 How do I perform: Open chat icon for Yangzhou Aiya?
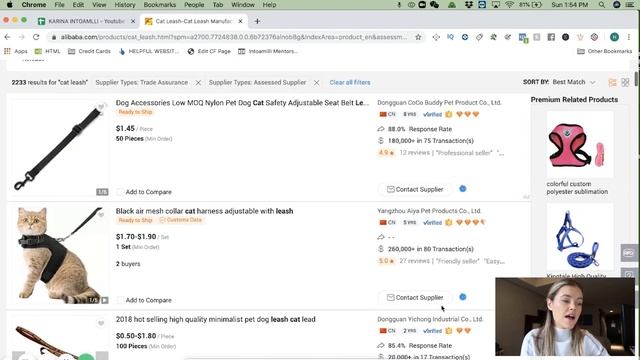[462, 297]
